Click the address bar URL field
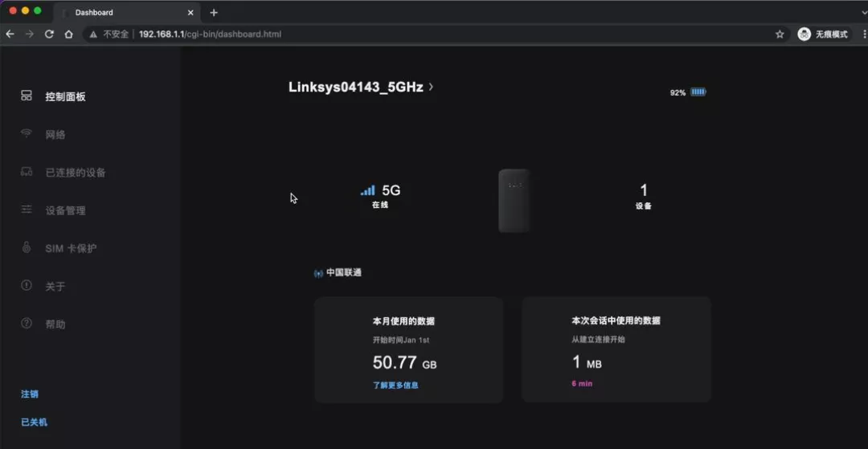Image resolution: width=868 pixels, height=449 pixels. [x=437, y=35]
